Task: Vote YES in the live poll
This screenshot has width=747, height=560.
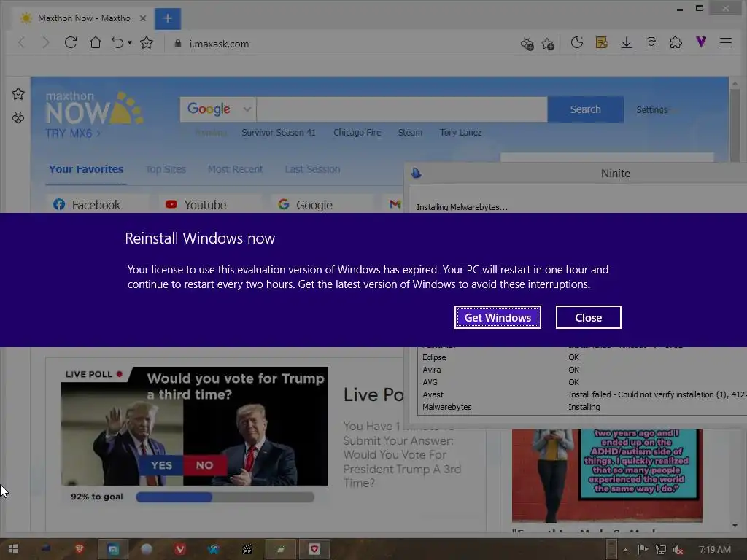Action: click(x=161, y=464)
